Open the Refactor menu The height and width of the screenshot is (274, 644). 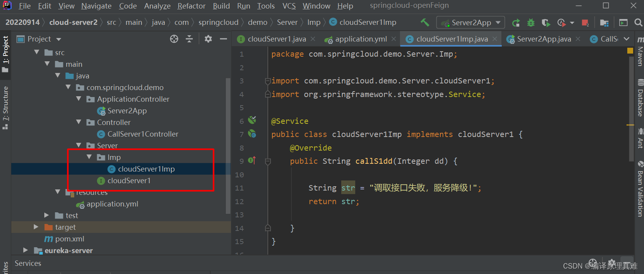[191, 6]
